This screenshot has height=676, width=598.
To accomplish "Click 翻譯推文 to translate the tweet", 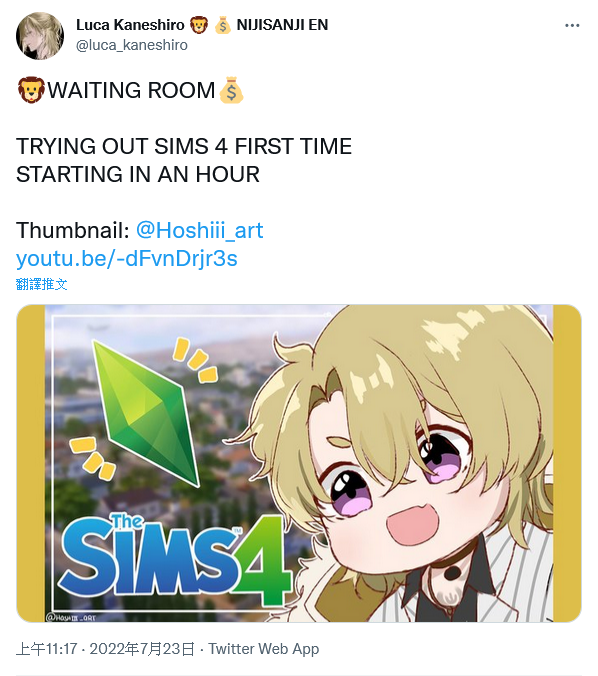I will [41, 284].
